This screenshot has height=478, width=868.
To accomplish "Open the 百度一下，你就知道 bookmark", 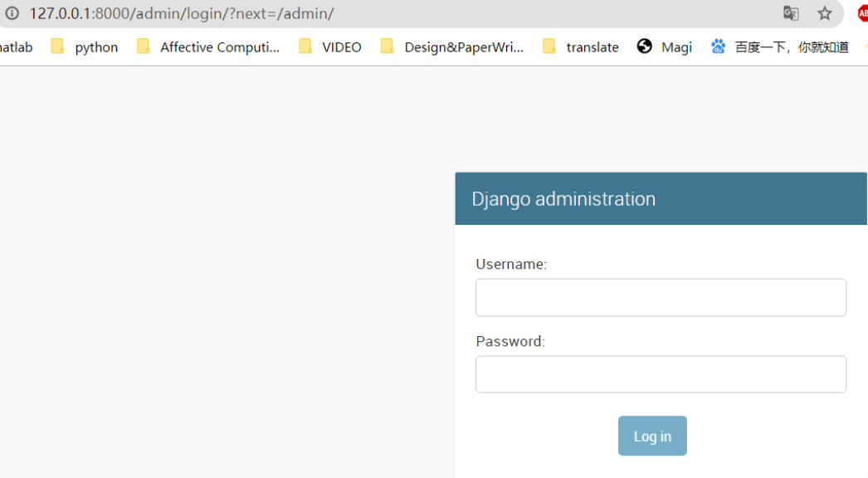I will pos(780,46).
